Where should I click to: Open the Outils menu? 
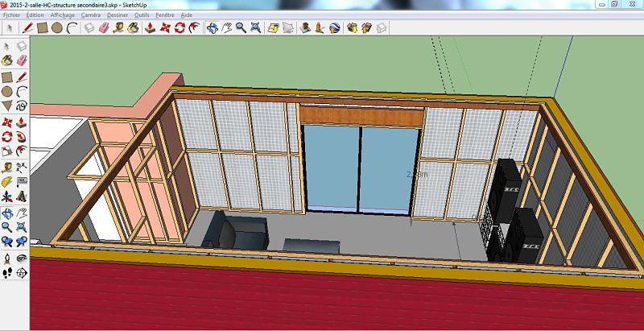tap(142, 14)
